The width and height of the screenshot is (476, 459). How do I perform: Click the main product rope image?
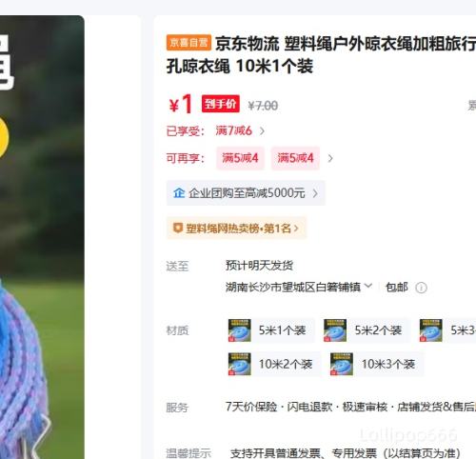(42, 237)
